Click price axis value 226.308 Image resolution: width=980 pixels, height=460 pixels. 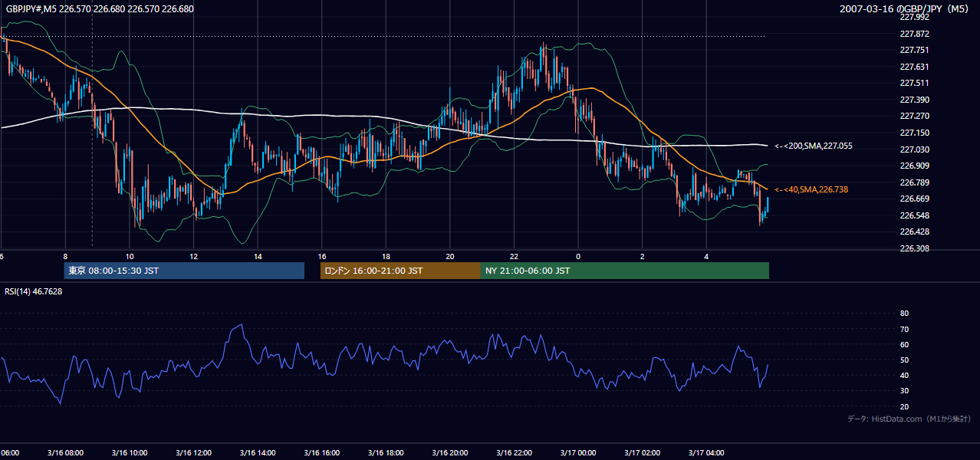914,248
